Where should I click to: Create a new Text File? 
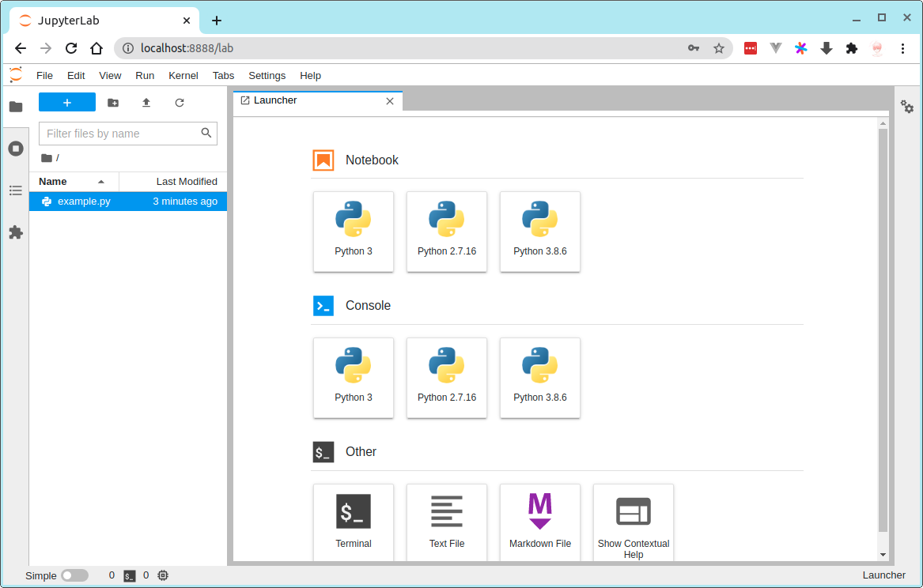pos(447,522)
